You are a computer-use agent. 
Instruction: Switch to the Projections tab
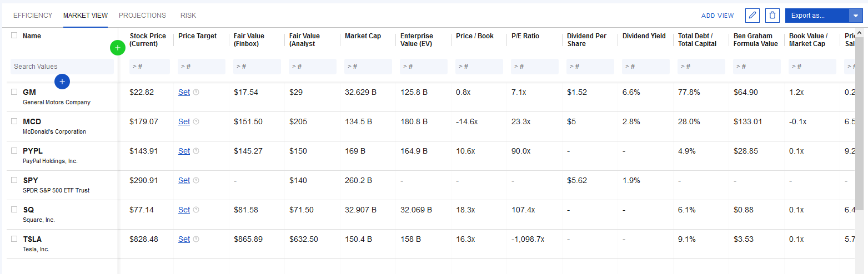pyautogui.click(x=142, y=16)
